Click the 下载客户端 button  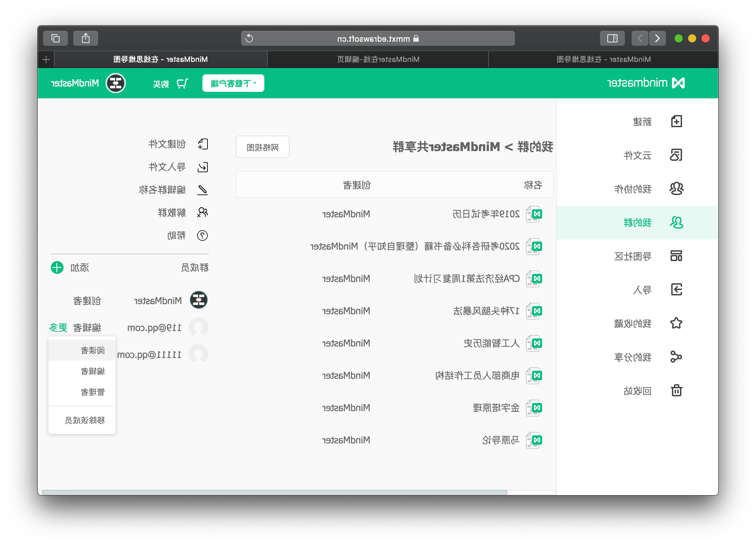pyautogui.click(x=233, y=83)
